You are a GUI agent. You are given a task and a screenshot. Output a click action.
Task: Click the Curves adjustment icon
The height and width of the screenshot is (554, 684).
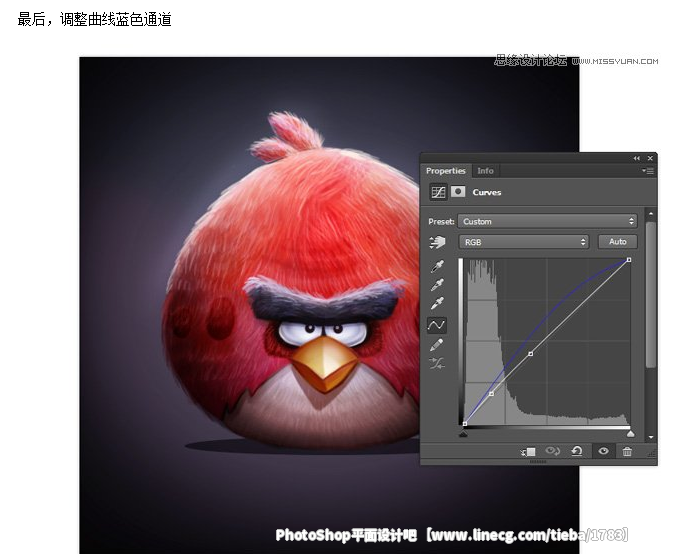(438, 192)
